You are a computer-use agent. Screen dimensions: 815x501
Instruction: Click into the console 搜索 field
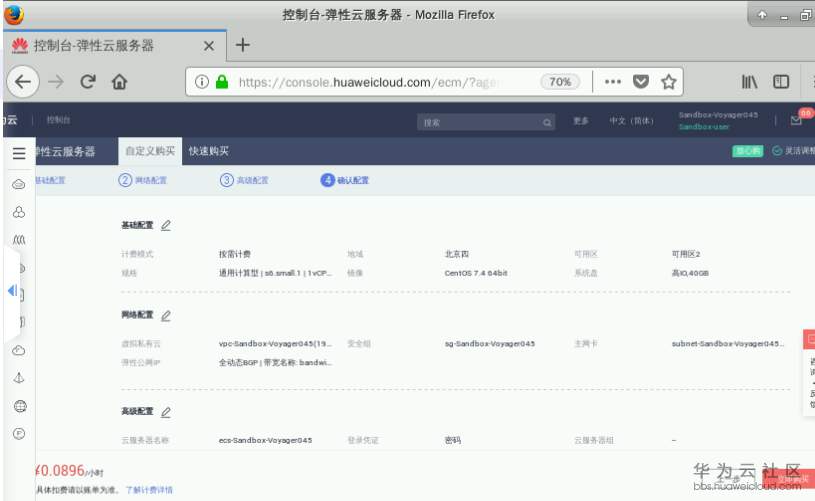[485, 122]
